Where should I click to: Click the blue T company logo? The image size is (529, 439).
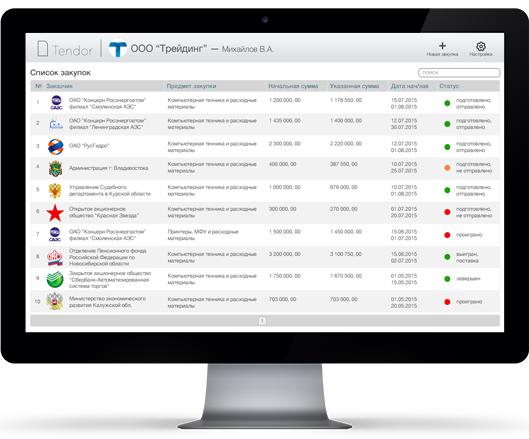tap(118, 49)
